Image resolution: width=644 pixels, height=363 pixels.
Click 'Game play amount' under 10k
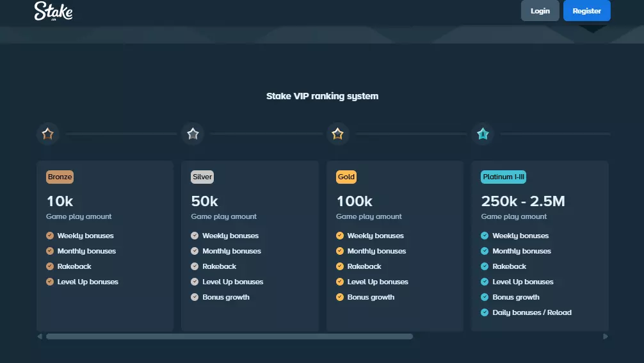point(79,216)
